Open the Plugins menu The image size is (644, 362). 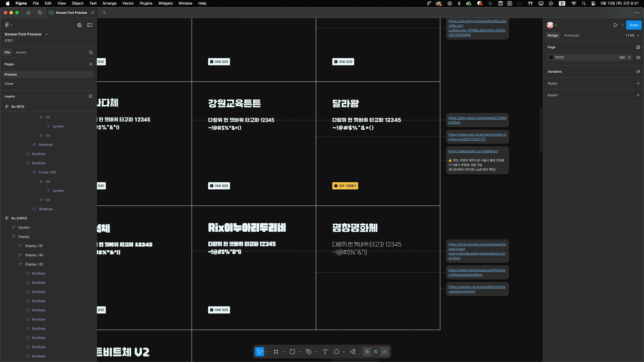pos(146,3)
